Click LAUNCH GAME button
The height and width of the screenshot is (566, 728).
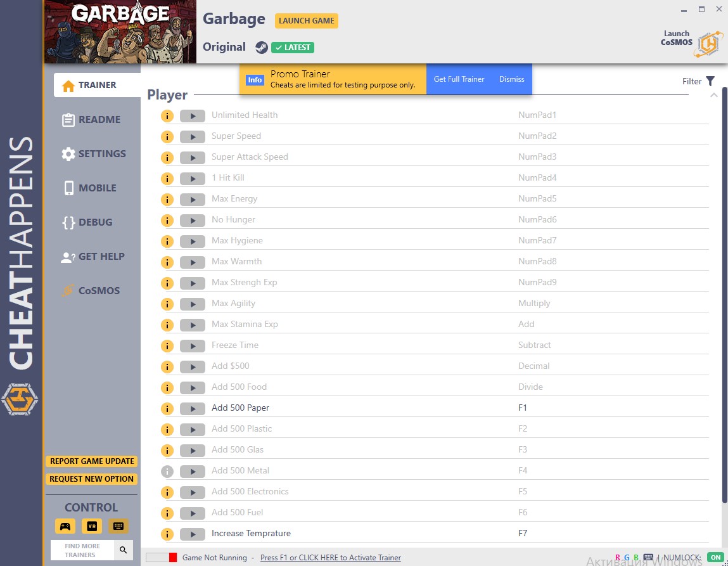tap(307, 20)
